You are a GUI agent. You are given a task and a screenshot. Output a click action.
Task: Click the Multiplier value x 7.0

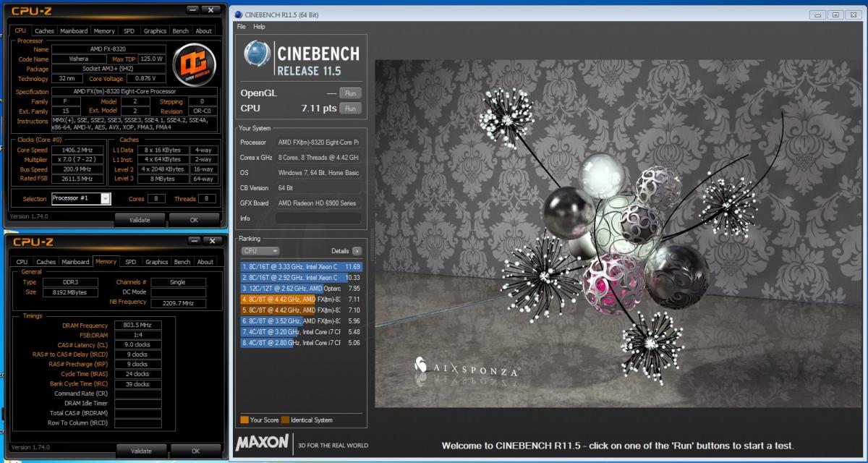click(78, 159)
